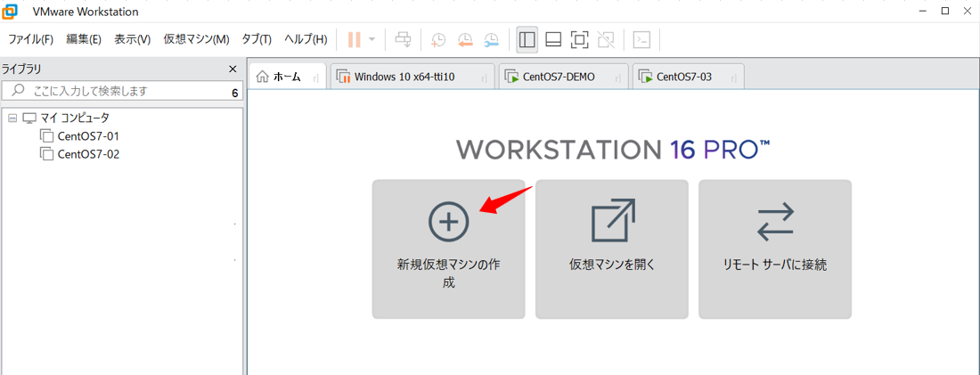The image size is (980, 375).
Task: Click the running VM icon on the CentOS7-DEMO tab
Action: pos(511,77)
